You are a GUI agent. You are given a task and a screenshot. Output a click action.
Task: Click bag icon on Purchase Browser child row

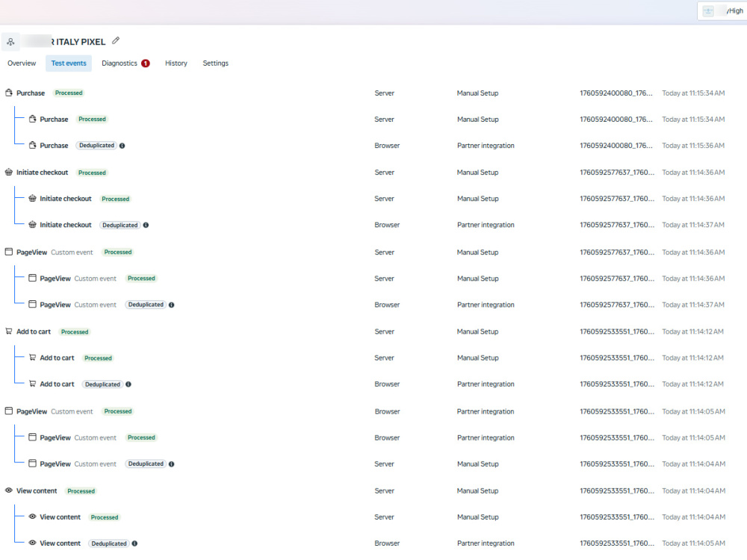32,146
